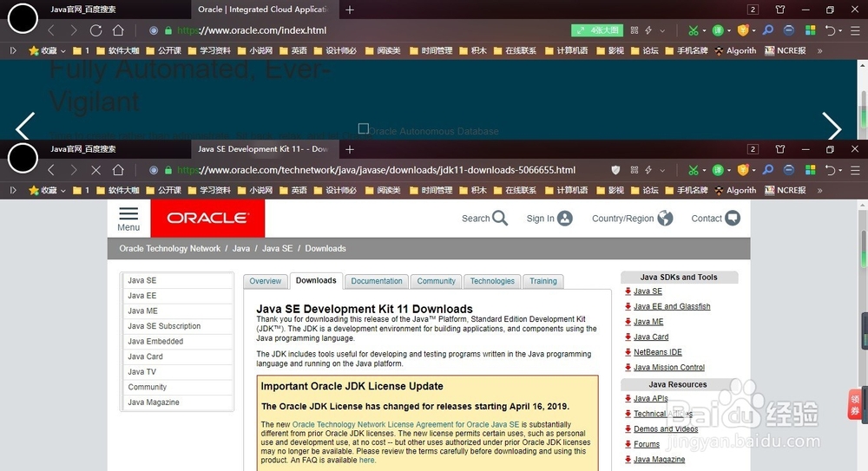The width and height of the screenshot is (868, 471).
Task: Click undo closed tab arrow in Oracle index window
Action: (x=830, y=30)
